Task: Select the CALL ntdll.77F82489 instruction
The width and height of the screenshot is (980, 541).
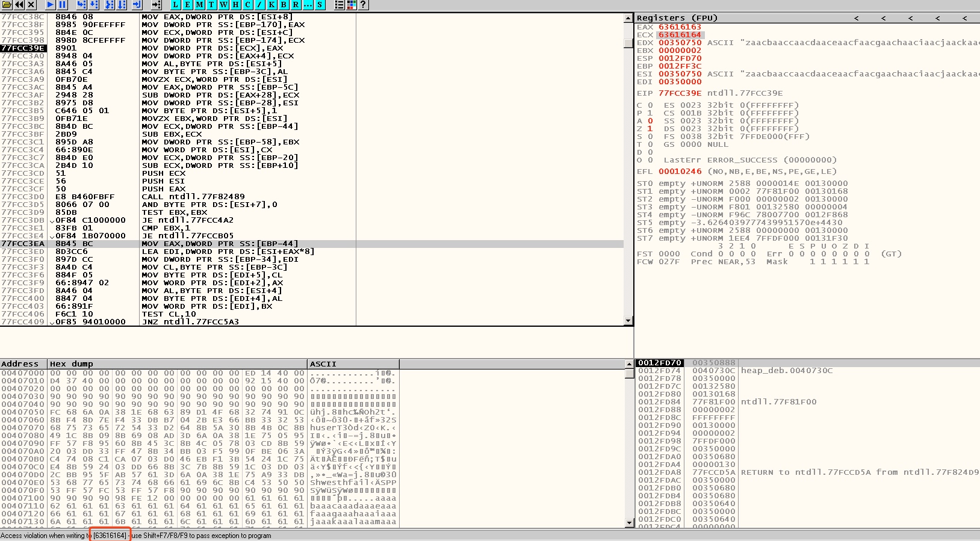Action: point(193,197)
